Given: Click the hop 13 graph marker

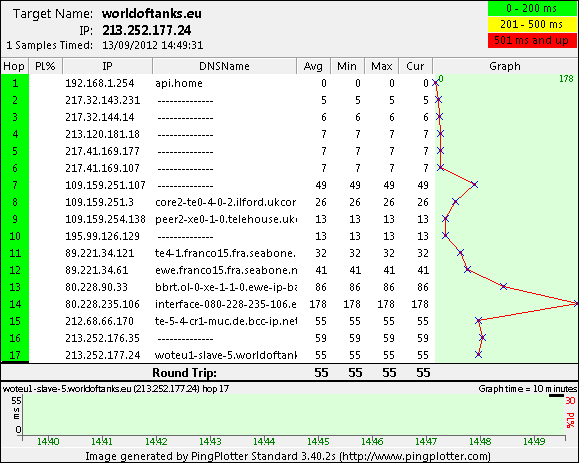Looking at the screenshot, I should [x=503, y=286].
